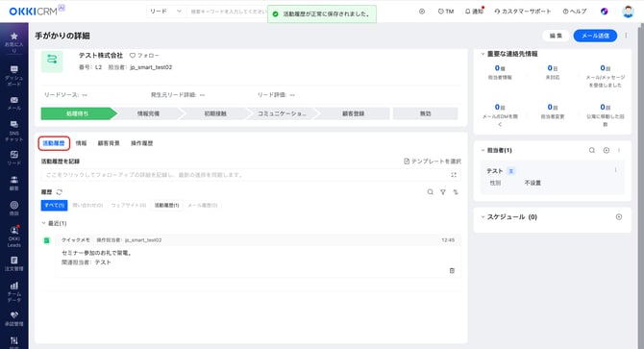The height and width of the screenshot is (349, 644).
Task: Filter history by ウェブサイト(0) chip
Action: 129,206
